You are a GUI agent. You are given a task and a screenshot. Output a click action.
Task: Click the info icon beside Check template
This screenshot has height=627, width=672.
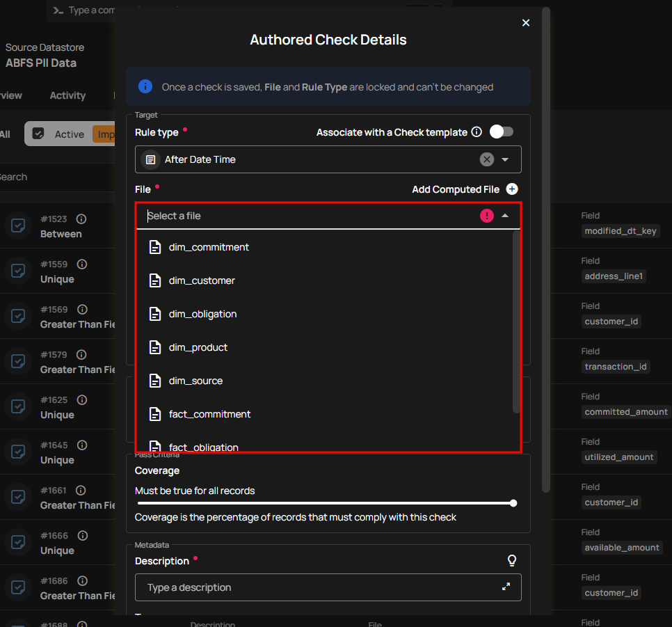click(x=477, y=132)
